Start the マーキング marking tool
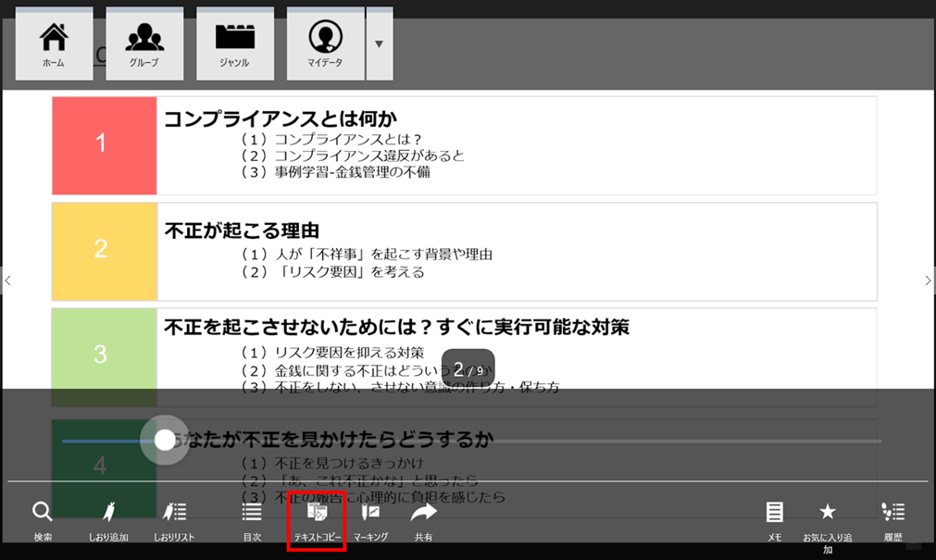Screen dimensions: 936x560 pyautogui.click(x=370, y=521)
